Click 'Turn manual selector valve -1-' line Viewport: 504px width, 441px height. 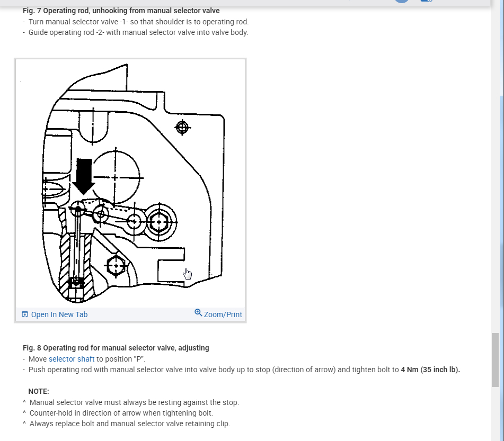(x=138, y=22)
